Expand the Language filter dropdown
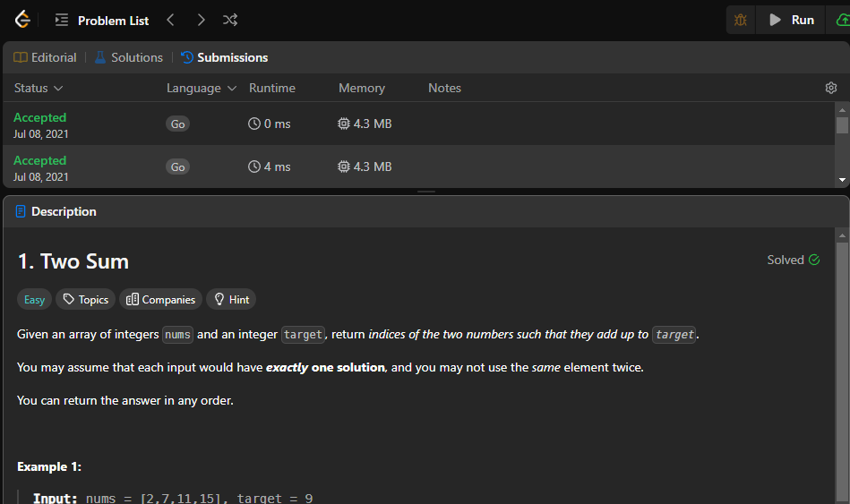This screenshot has height=504, width=850. pos(201,88)
